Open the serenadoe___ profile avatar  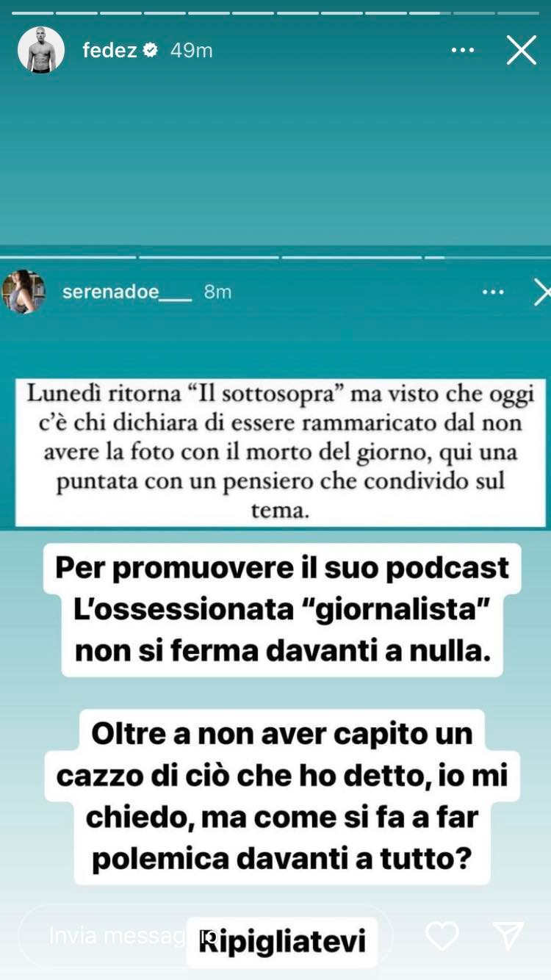(x=24, y=292)
